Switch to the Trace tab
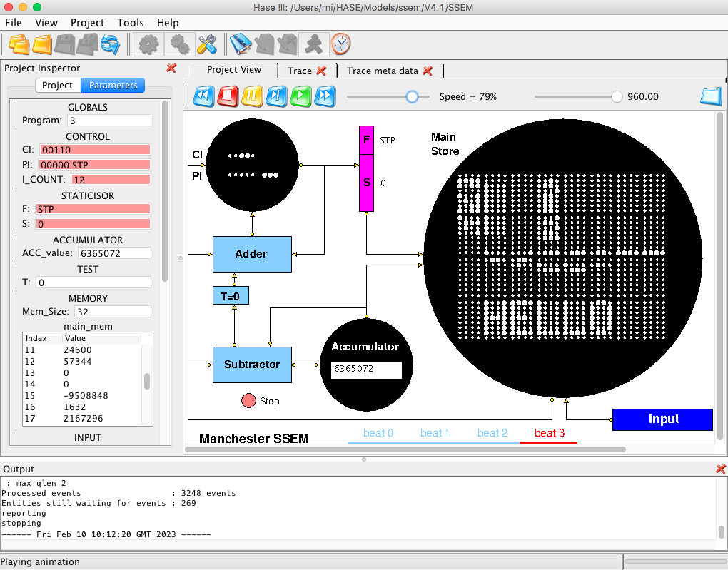Image resolution: width=728 pixels, height=570 pixels. click(x=299, y=71)
